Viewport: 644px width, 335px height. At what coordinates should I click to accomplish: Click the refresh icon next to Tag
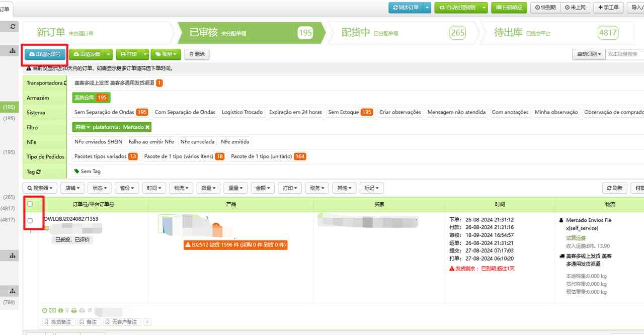coord(38,172)
